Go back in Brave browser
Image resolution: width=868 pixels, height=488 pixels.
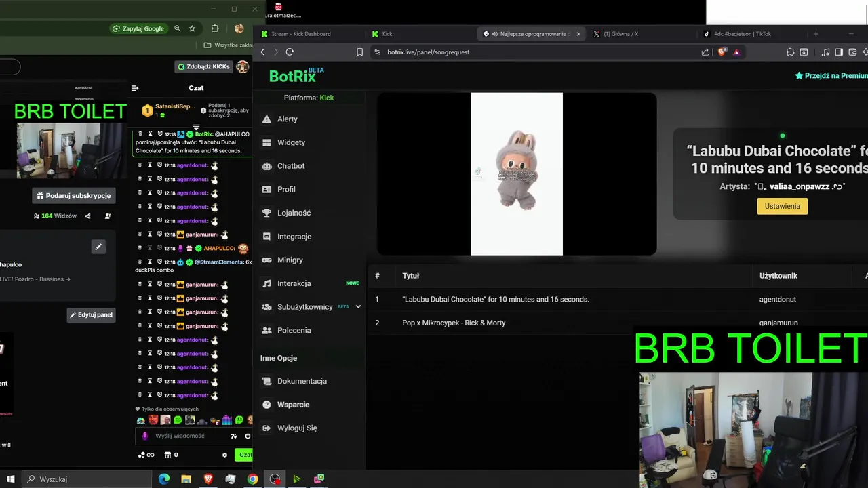click(263, 52)
